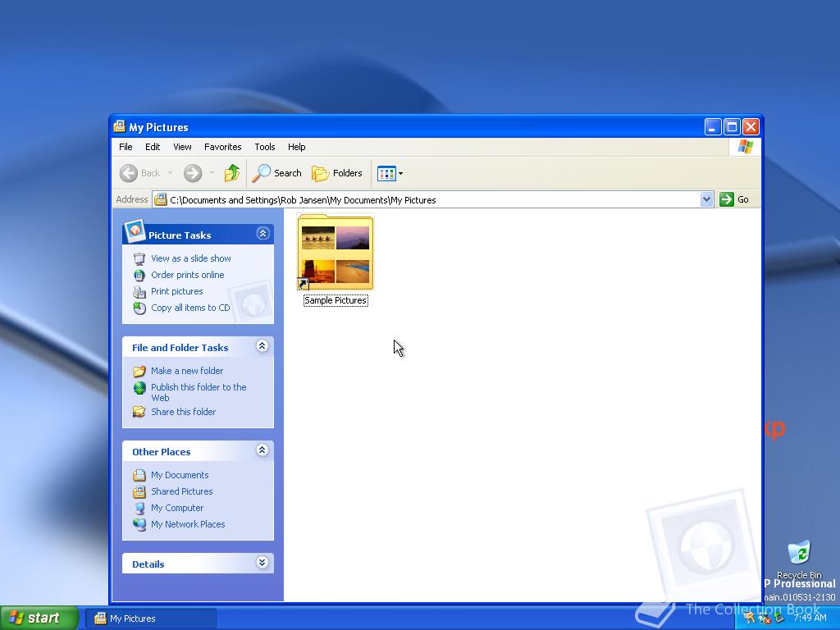The height and width of the screenshot is (630, 840).
Task: Click the My Network Places globe icon
Action: pyautogui.click(x=139, y=524)
